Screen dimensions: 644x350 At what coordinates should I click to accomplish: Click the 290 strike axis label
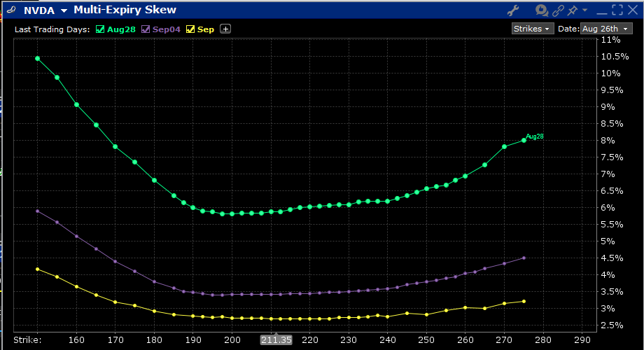point(582,340)
